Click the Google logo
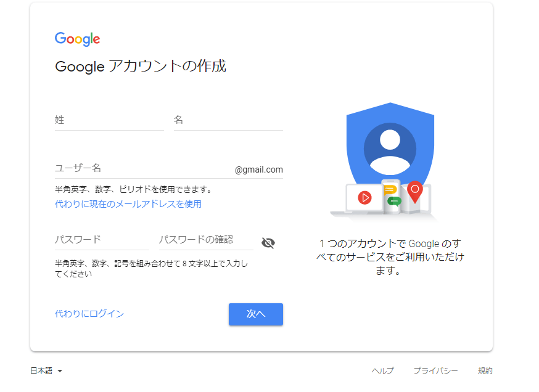 pos(77,39)
